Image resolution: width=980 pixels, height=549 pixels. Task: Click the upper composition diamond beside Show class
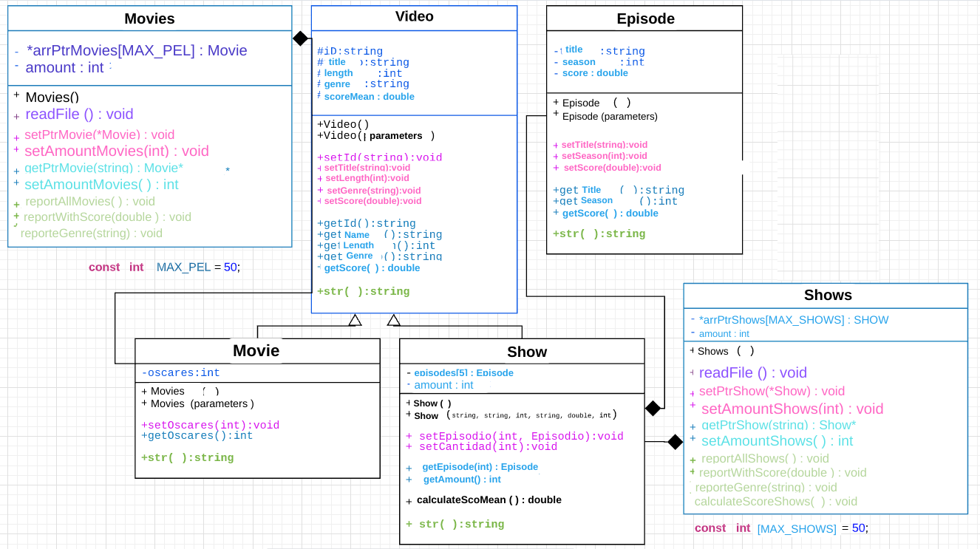pyautogui.click(x=653, y=408)
